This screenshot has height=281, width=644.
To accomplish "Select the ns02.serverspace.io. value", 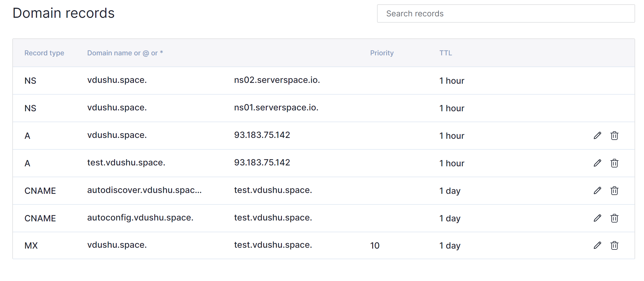I will click(x=277, y=80).
